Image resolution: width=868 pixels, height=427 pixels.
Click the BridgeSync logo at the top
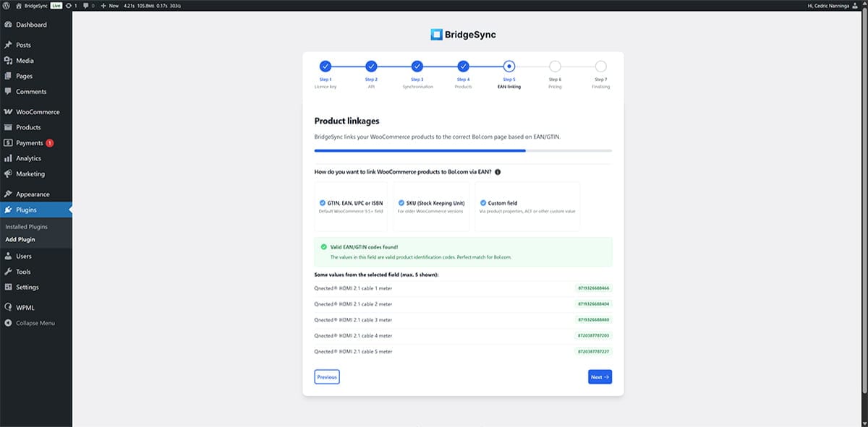tap(461, 32)
